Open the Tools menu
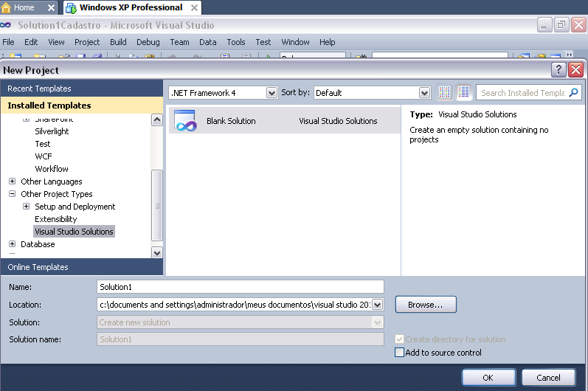Image resolution: width=588 pixels, height=391 pixels. click(x=236, y=42)
